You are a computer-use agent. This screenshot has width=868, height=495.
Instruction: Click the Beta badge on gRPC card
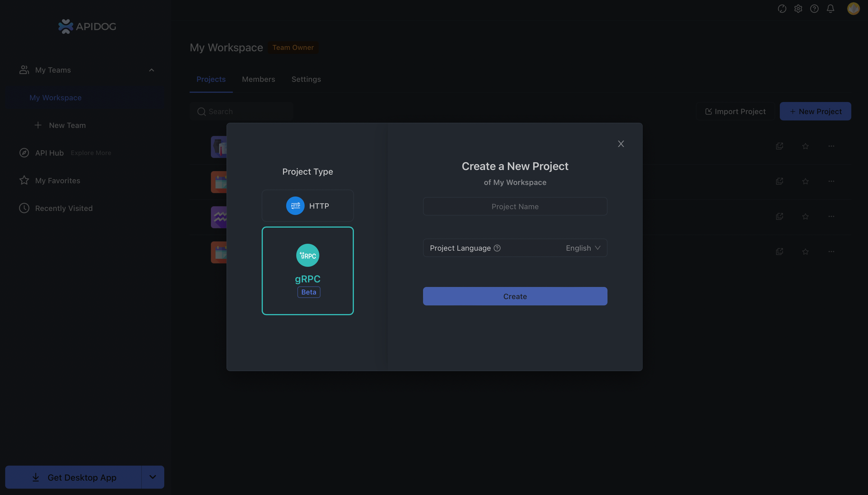click(309, 292)
